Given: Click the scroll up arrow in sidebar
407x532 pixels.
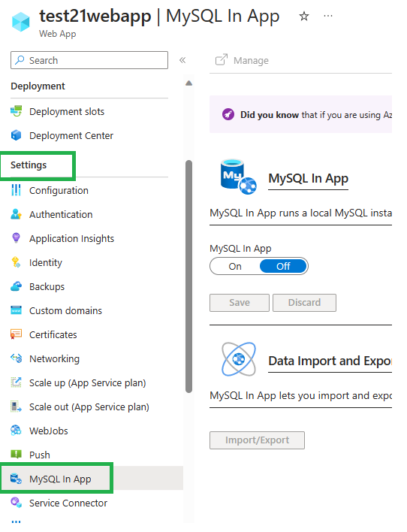Looking at the screenshot, I should pos(189,83).
